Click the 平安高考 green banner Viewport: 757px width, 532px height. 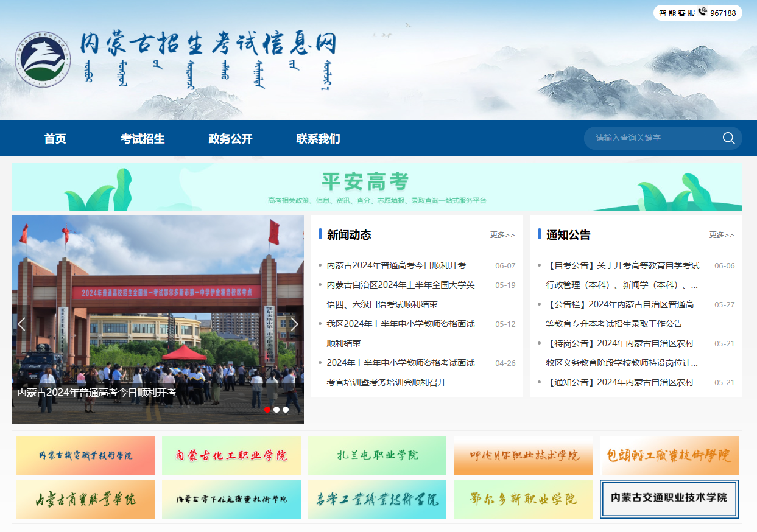point(376,187)
